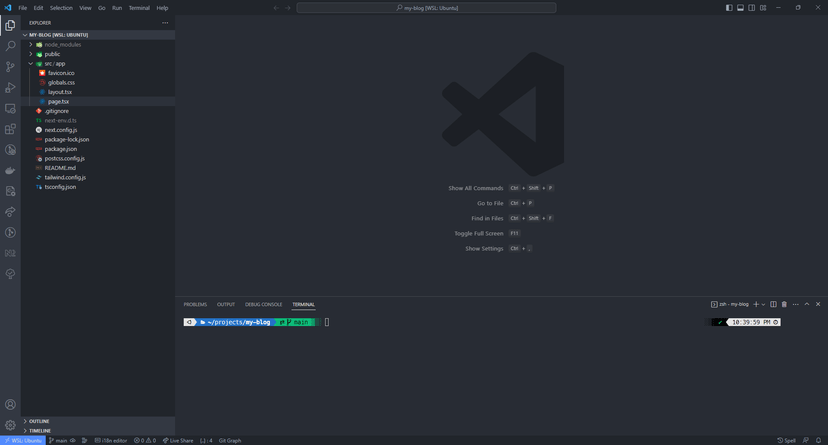This screenshot has height=445, width=828.
Task: Open the Terminal menu
Action: click(x=139, y=8)
